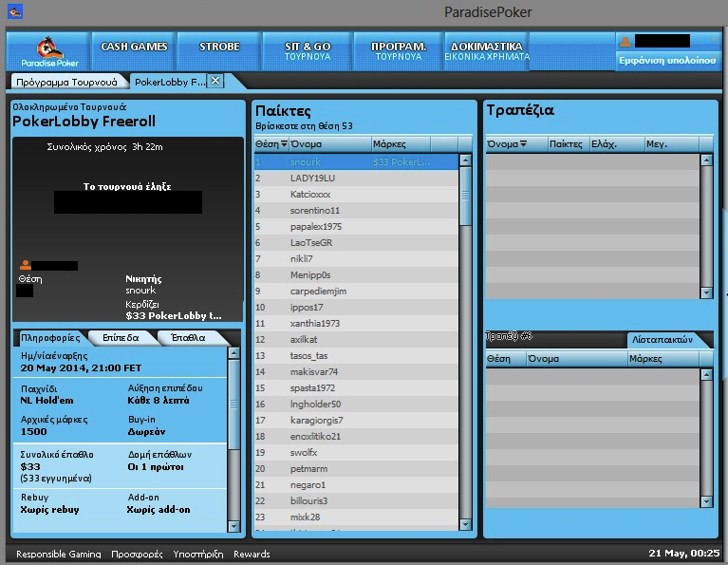Select player row billouris3
This screenshot has height=565, width=728.
pyautogui.click(x=356, y=500)
